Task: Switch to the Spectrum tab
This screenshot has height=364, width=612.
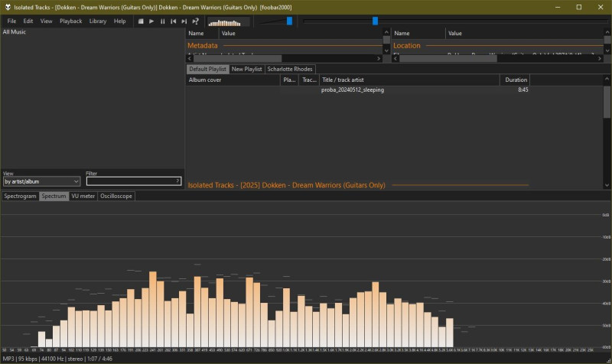Action: click(54, 197)
